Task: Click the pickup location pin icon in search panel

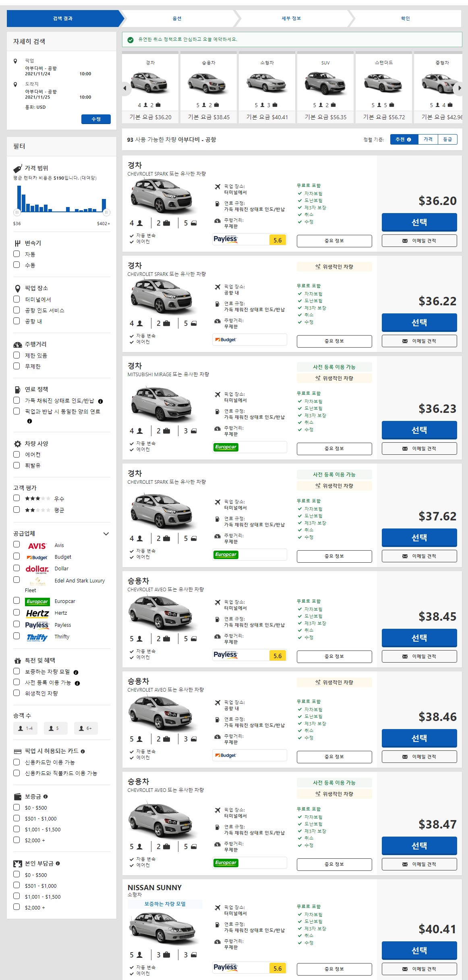Action: tap(15, 61)
